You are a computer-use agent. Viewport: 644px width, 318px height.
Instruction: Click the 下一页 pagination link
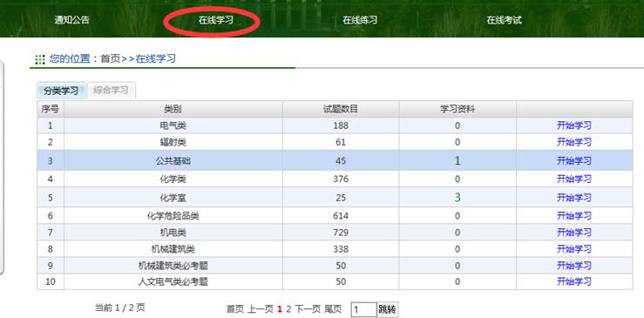308,309
